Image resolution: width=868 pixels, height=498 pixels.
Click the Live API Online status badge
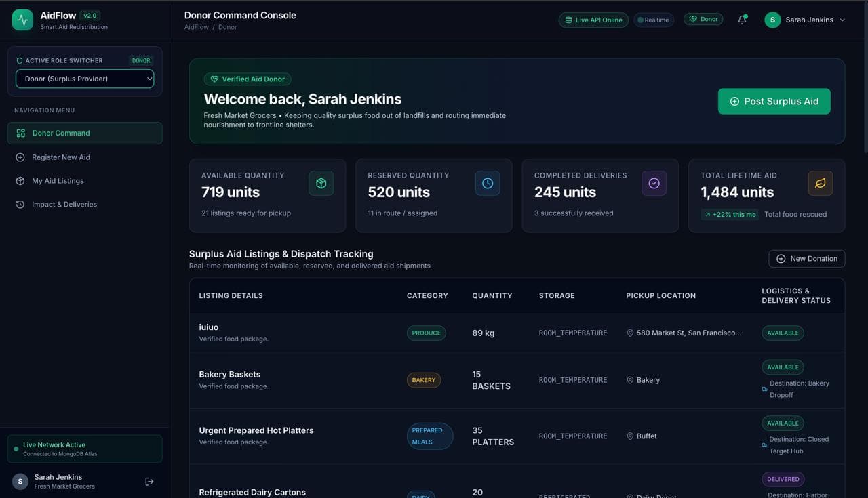(x=593, y=20)
